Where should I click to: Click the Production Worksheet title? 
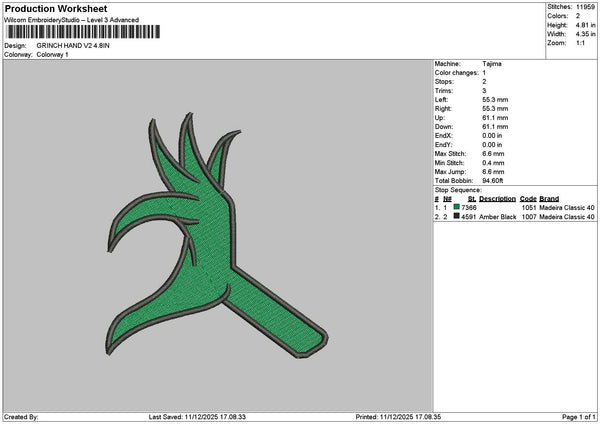[56, 8]
